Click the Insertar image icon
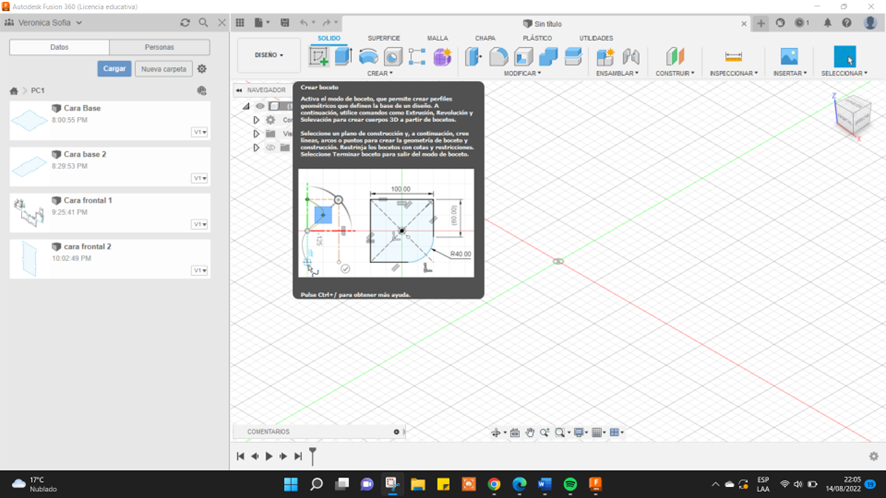This screenshot has width=886, height=498. [x=789, y=57]
